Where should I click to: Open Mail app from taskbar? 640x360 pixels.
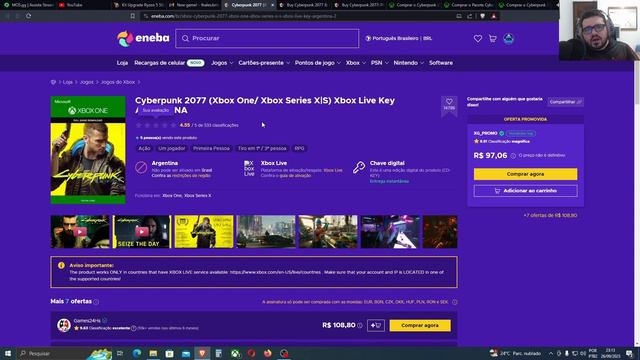(x=186, y=353)
